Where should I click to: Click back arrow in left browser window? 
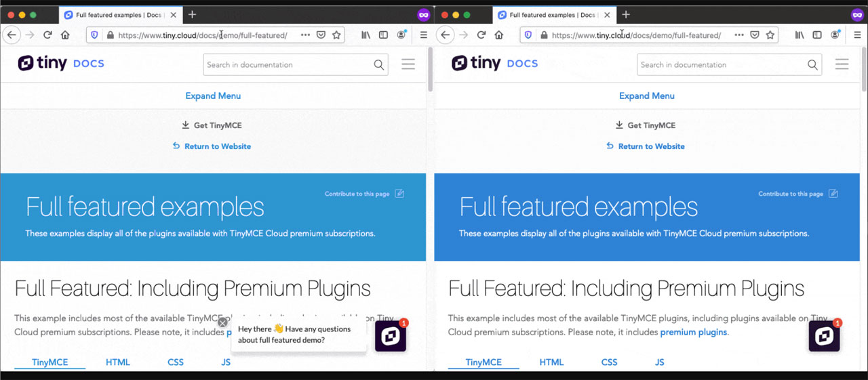tap(12, 35)
